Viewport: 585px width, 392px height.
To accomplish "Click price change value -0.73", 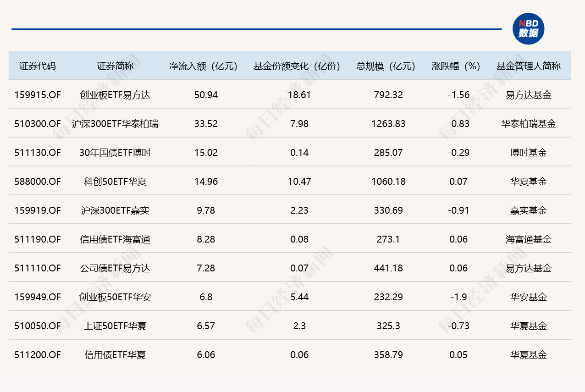I will pos(458,326).
